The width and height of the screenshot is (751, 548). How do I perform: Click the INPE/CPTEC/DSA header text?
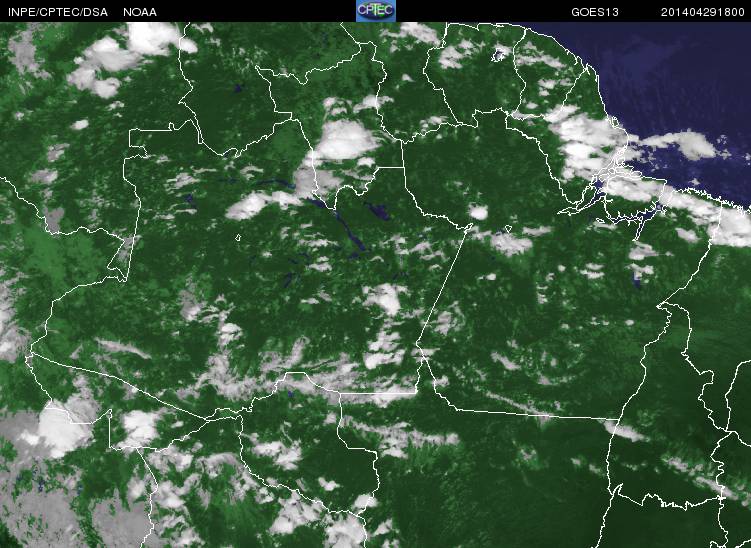pos(57,12)
